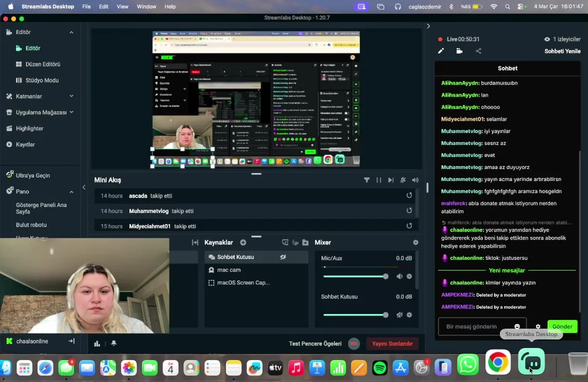This screenshot has width=588, height=382.
Task: Open the View menu
Action: tap(122, 6)
